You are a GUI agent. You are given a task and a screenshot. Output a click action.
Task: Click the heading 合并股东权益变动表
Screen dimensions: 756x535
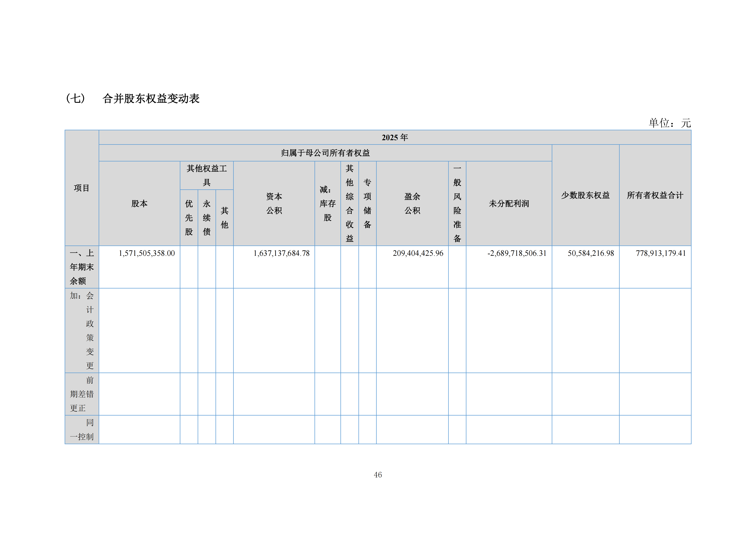coord(151,99)
